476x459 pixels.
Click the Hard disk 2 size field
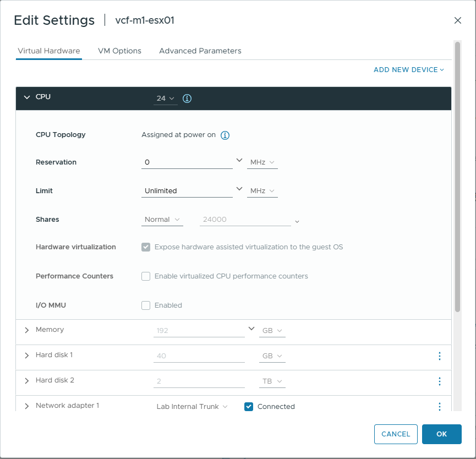tap(199, 381)
